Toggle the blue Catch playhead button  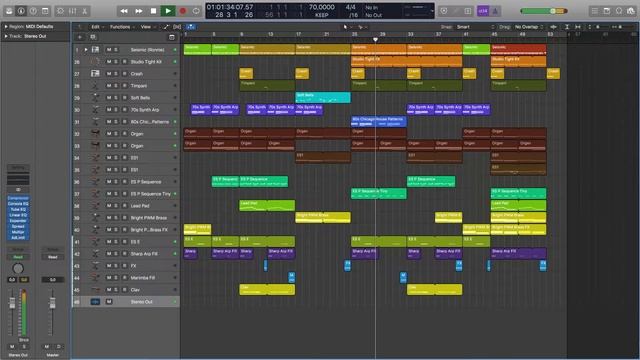tap(191, 27)
